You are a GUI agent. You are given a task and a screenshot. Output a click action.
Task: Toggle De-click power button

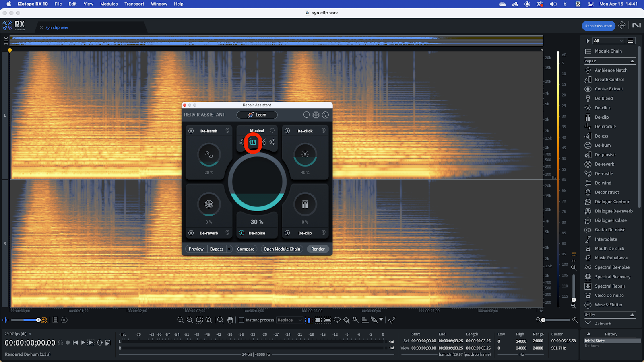pyautogui.click(x=287, y=131)
